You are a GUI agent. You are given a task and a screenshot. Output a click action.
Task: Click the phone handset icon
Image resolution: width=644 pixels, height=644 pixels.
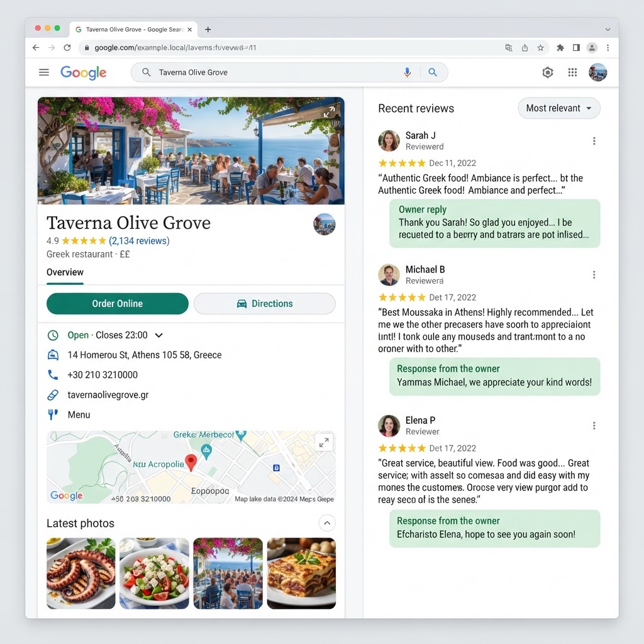coord(53,375)
